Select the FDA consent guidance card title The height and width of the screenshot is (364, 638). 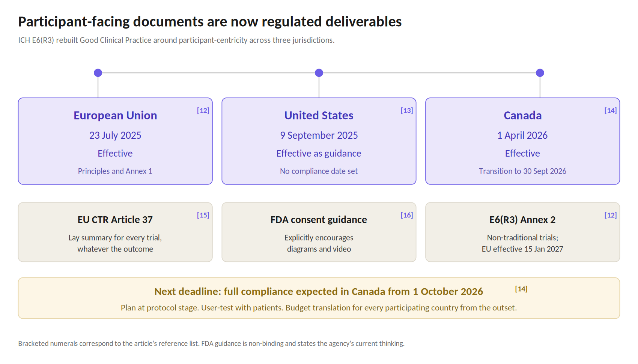click(x=319, y=220)
